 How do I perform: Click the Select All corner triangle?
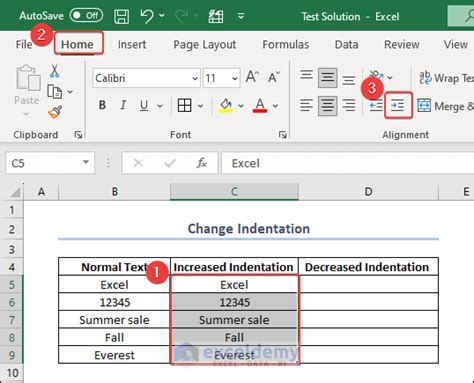(x=15, y=192)
